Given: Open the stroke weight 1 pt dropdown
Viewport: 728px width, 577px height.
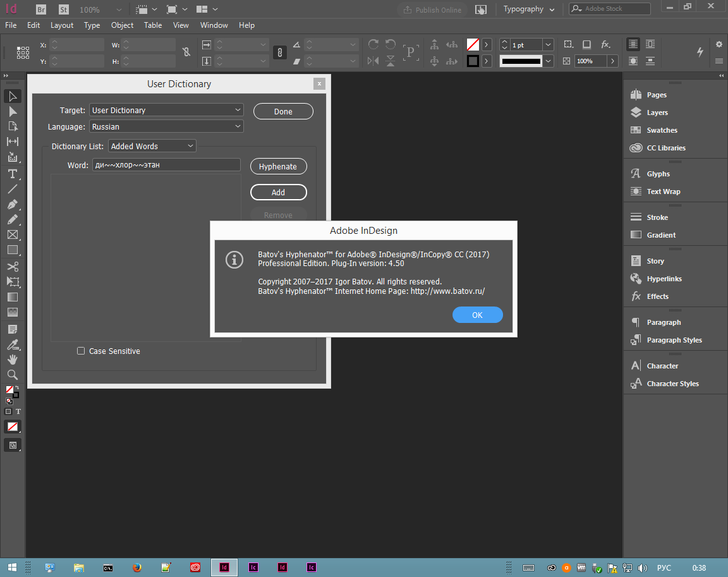Looking at the screenshot, I should tap(549, 45).
